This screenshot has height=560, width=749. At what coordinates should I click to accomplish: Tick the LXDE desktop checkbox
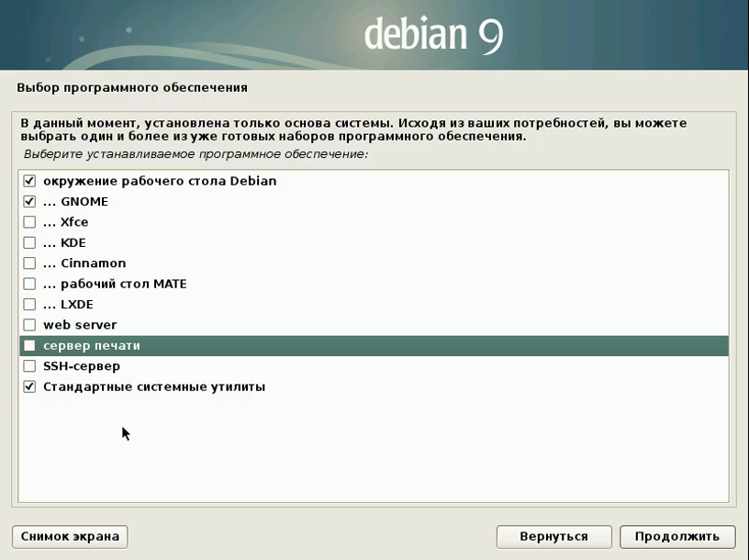(29, 305)
